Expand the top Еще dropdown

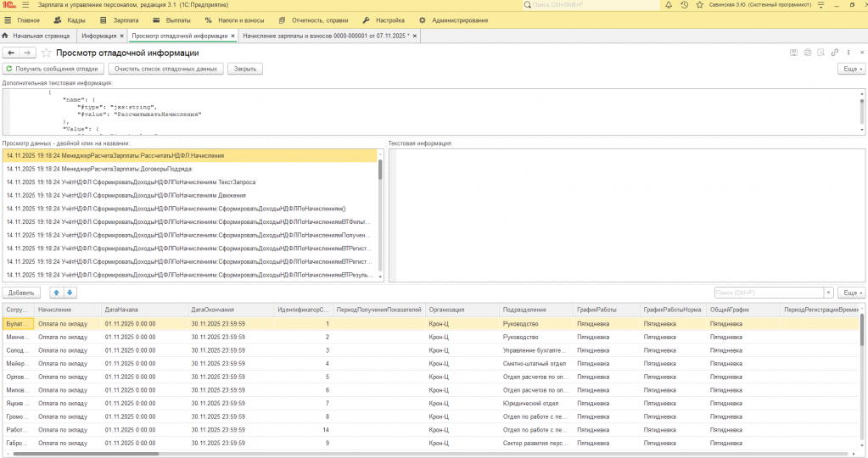pyautogui.click(x=851, y=70)
